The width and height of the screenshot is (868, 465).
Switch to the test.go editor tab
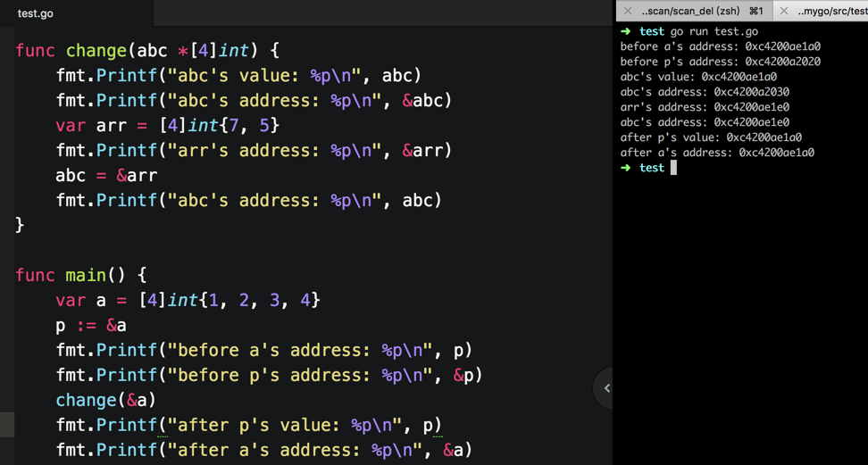click(x=36, y=13)
